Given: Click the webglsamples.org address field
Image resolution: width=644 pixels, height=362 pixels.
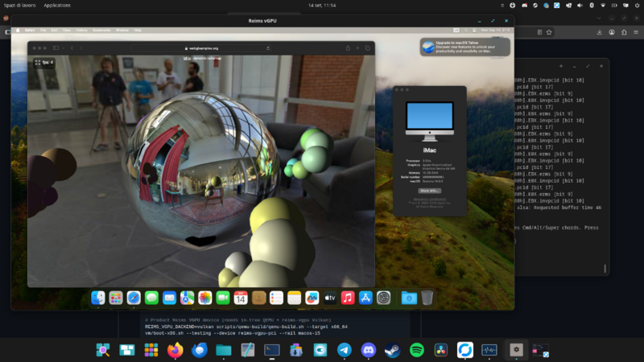Looking at the screenshot, I should tap(201, 48).
